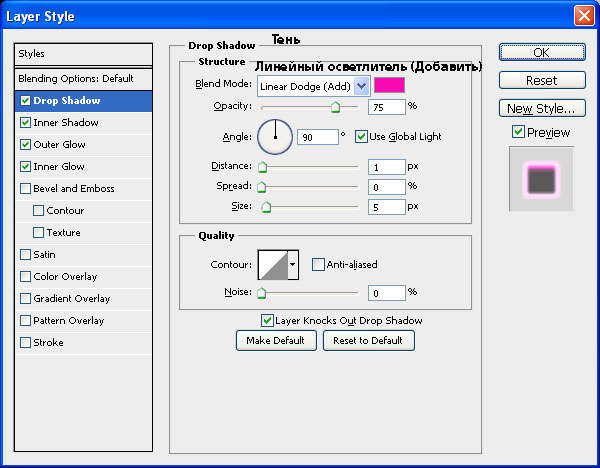Open the Gradient Overlay settings row
This screenshot has width=600, height=468.
(x=83, y=299)
